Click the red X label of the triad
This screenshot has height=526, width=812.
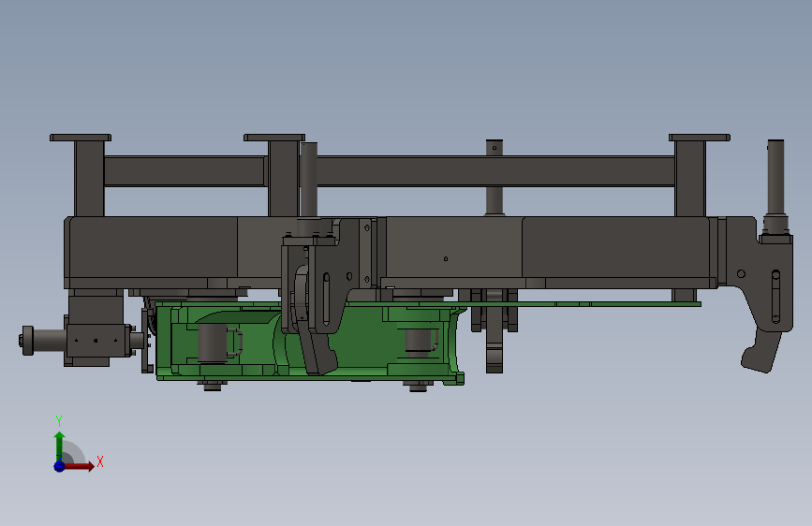(100, 461)
